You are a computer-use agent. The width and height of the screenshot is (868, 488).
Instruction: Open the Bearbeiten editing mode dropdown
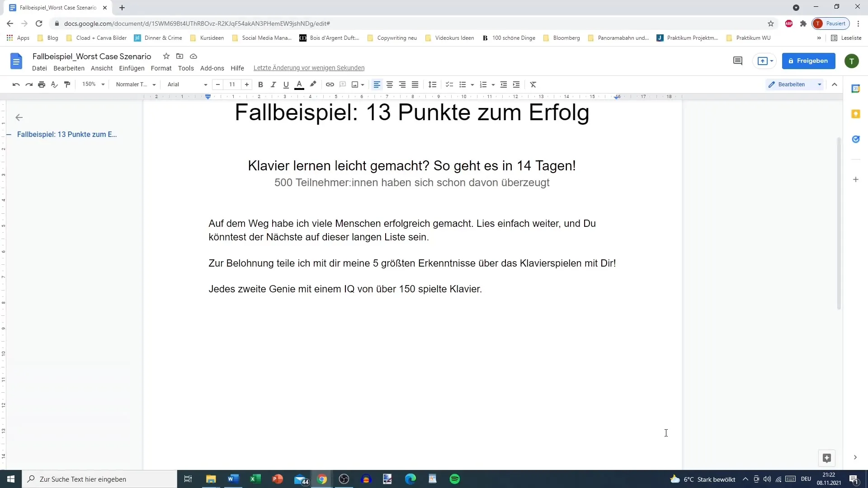click(x=795, y=84)
